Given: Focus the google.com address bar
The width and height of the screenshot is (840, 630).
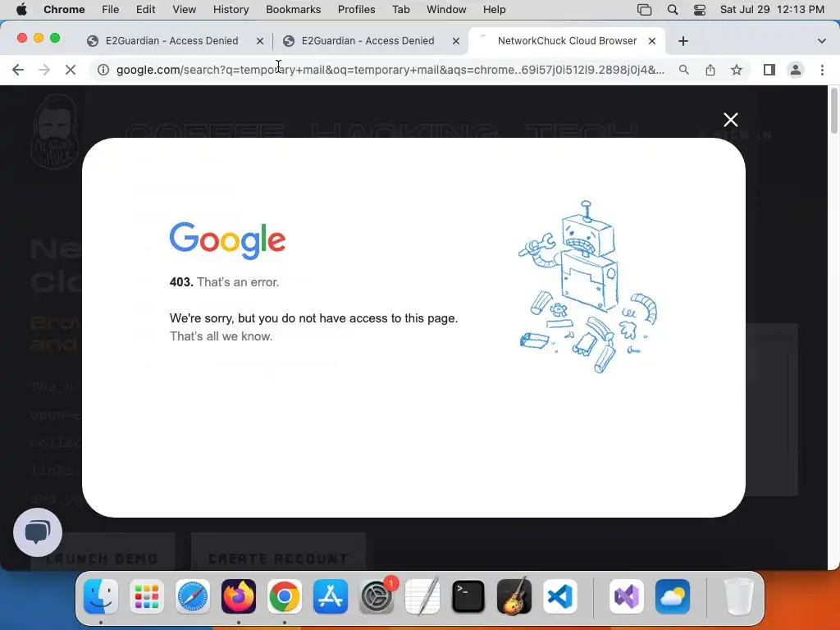Looking at the screenshot, I should point(390,70).
